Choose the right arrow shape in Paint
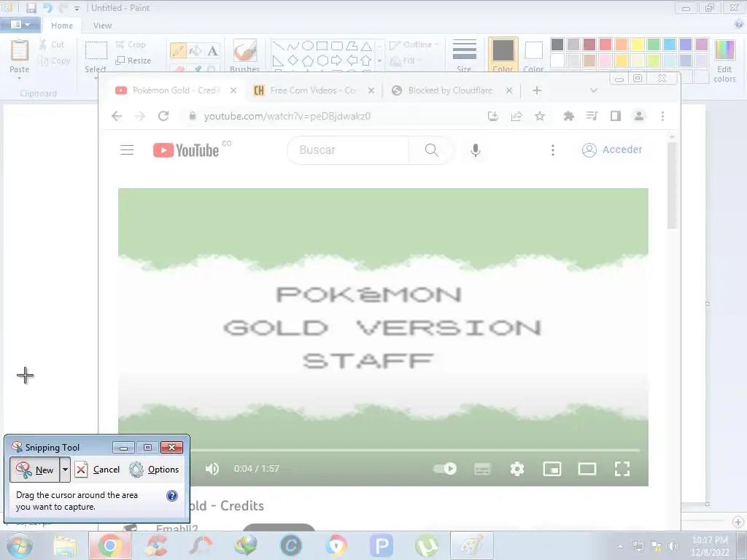 point(336,61)
